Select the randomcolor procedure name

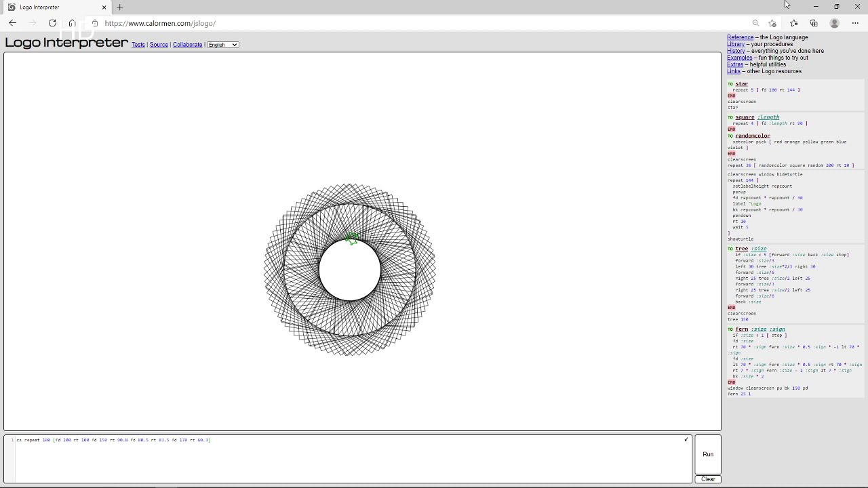(x=753, y=136)
